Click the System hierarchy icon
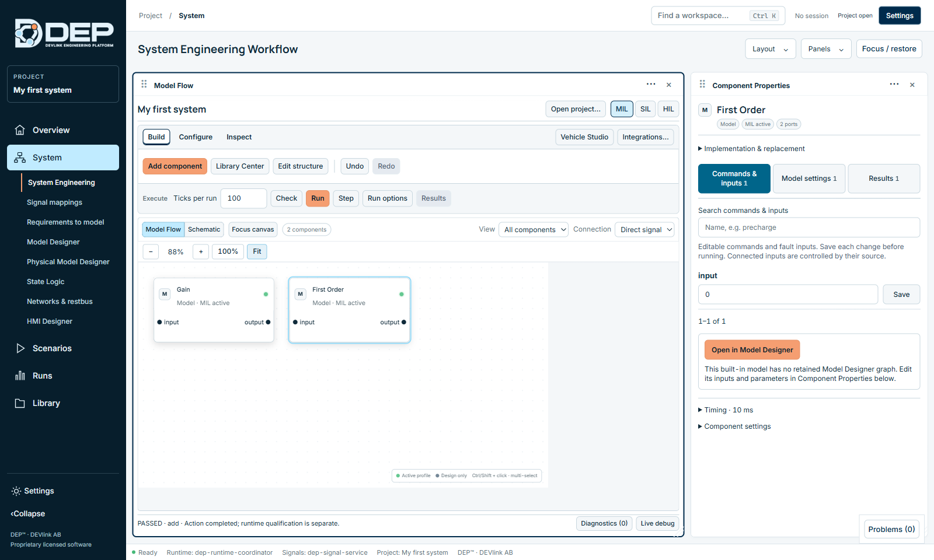Image resolution: width=934 pixels, height=560 pixels. pyautogui.click(x=20, y=157)
